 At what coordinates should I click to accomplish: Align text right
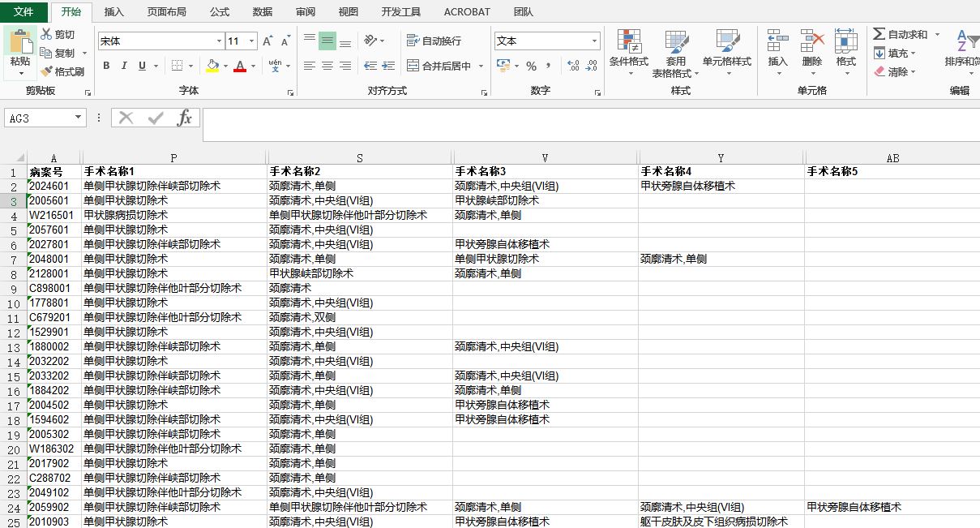[x=345, y=66]
